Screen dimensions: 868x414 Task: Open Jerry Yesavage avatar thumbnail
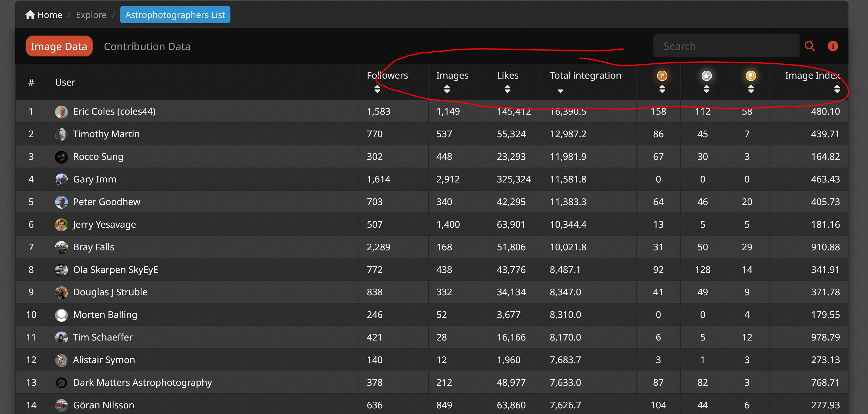pyautogui.click(x=61, y=225)
